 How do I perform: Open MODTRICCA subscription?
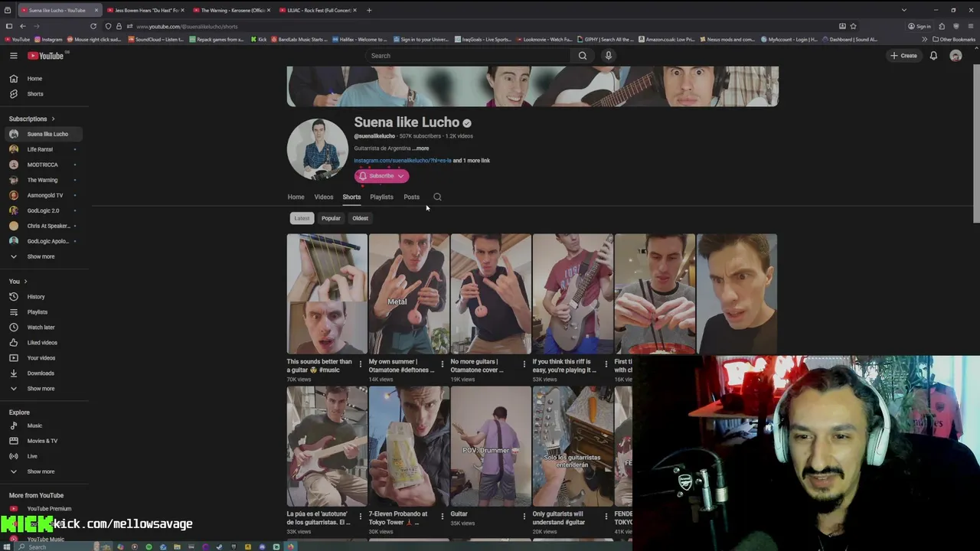pyautogui.click(x=43, y=165)
